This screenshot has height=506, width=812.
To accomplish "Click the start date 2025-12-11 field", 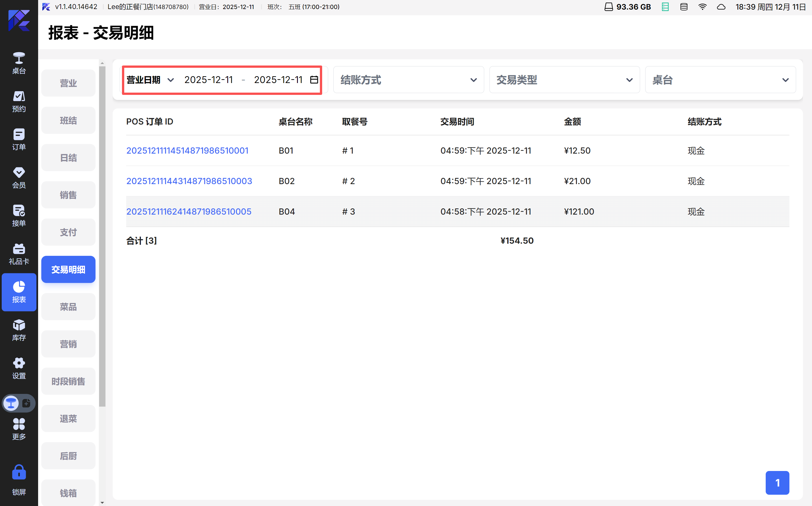I will [x=208, y=80].
